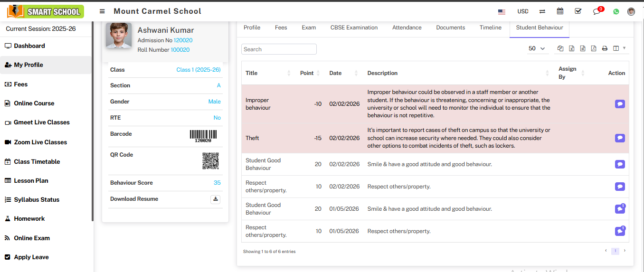Image resolution: width=644 pixels, height=272 pixels.
Task: Print the behaviour table
Action: [x=605, y=48]
